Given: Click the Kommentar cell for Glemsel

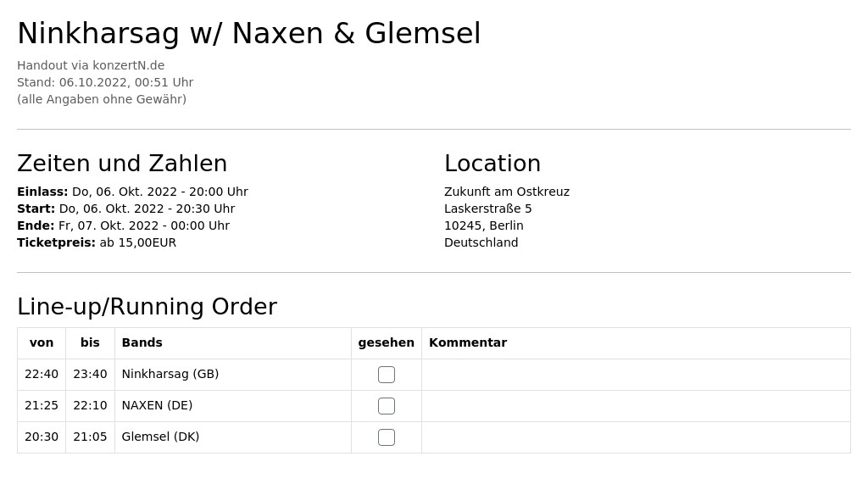Looking at the screenshot, I should (636, 437).
